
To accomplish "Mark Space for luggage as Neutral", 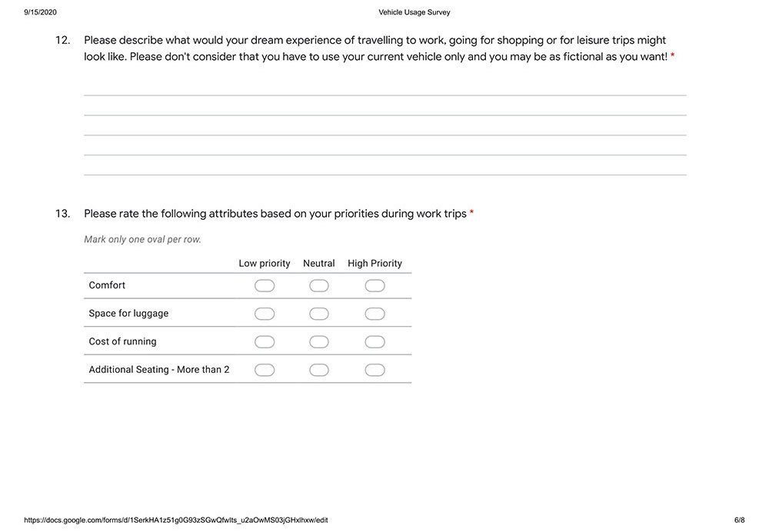I will (x=319, y=314).
